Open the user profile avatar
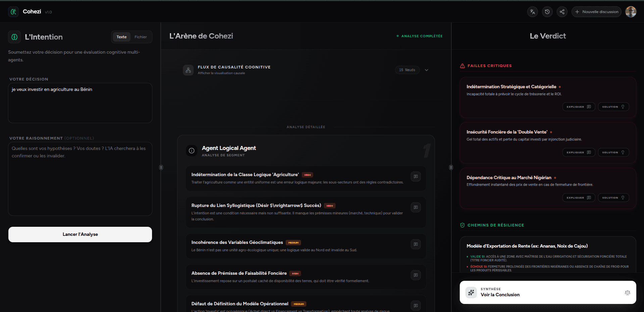This screenshot has height=312, width=644. pos(631,12)
